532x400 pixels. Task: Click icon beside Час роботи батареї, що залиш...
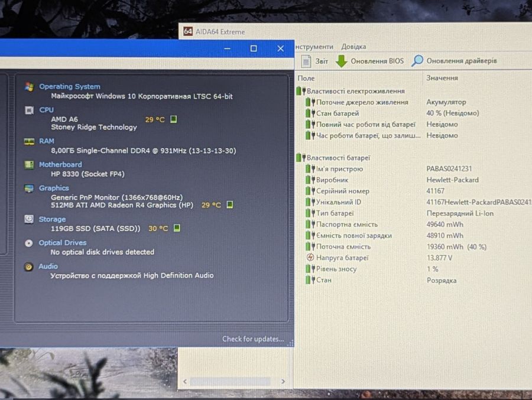pos(310,135)
